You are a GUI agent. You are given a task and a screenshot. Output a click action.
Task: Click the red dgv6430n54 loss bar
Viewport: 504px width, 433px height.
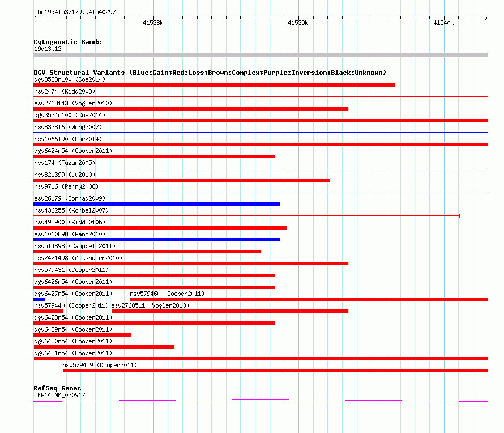(104, 347)
